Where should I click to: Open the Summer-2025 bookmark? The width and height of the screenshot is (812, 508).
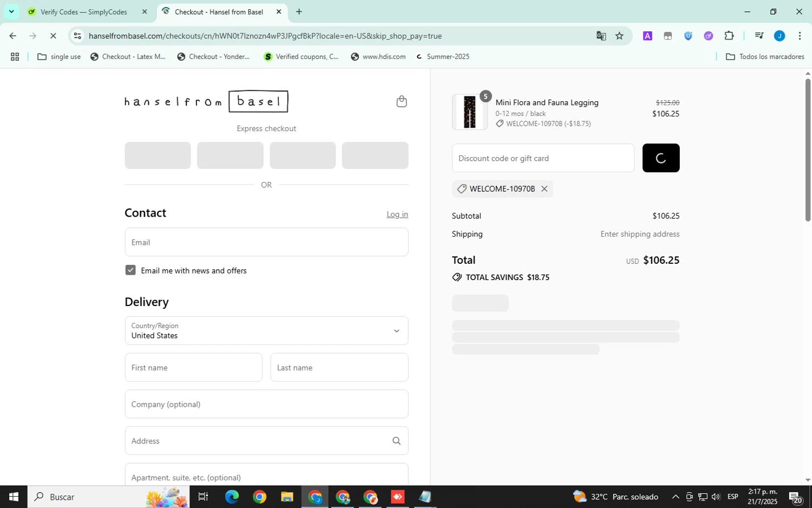pyautogui.click(x=442, y=56)
